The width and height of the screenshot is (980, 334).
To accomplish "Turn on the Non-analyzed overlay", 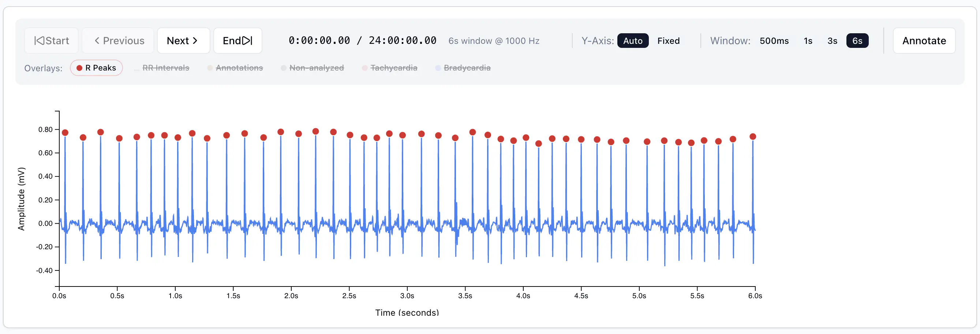I will coord(313,68).
